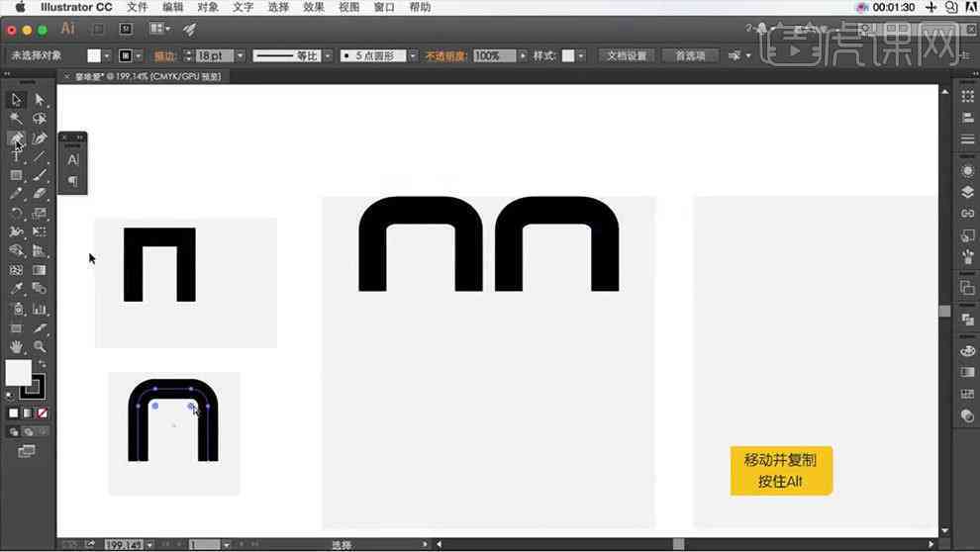980x552 pixels.
Task: Select the Line Segment tool
Action: click(x=40, y=156)
